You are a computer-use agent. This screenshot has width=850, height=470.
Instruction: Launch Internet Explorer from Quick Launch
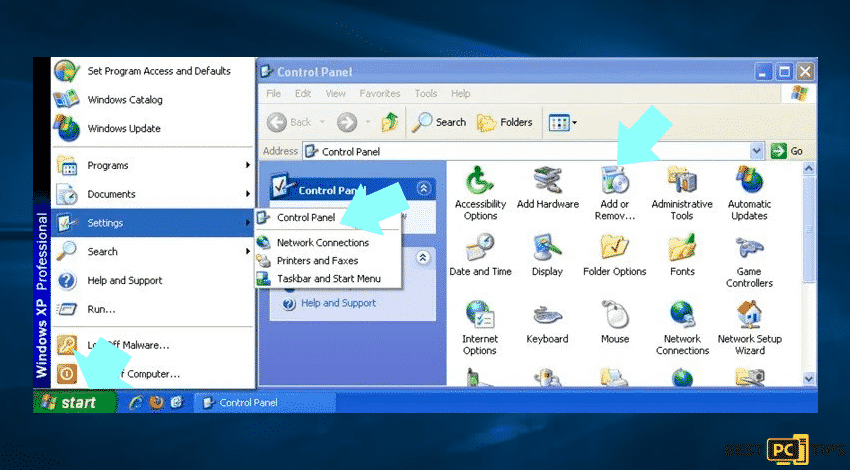click(x=136, y=402)
